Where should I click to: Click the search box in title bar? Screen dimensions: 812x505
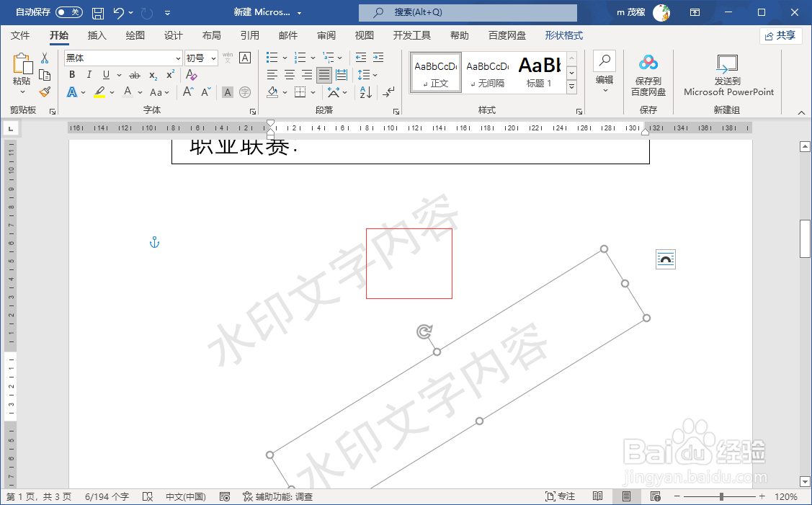[468, 12]
